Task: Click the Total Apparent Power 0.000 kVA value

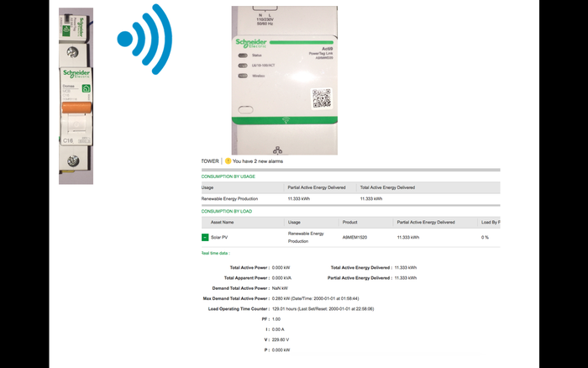Action: click(281, 278)
